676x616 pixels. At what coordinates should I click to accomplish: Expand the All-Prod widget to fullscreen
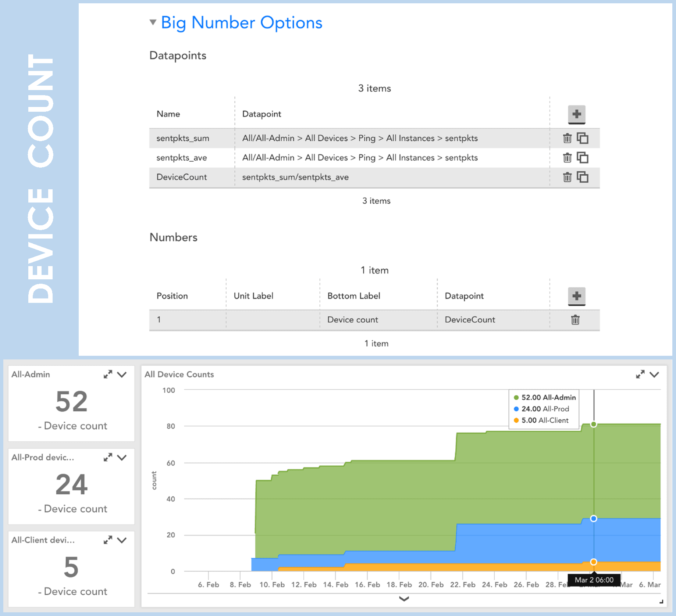[x=108, y=457]
